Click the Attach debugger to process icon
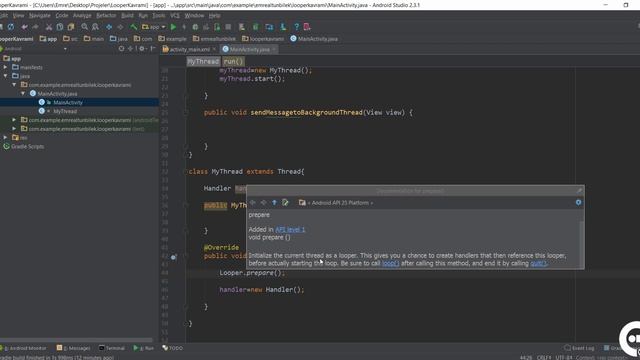This screenshot has width=640, height=360. pyautogui.click(x=217, y=27)
